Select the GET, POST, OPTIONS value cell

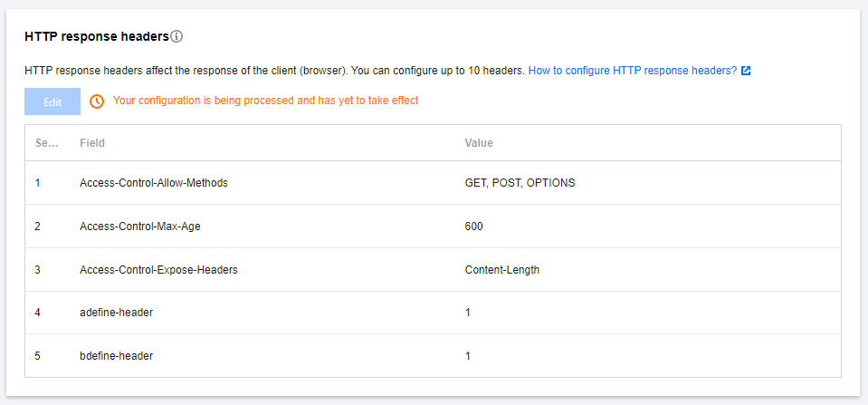coord(520,183)
